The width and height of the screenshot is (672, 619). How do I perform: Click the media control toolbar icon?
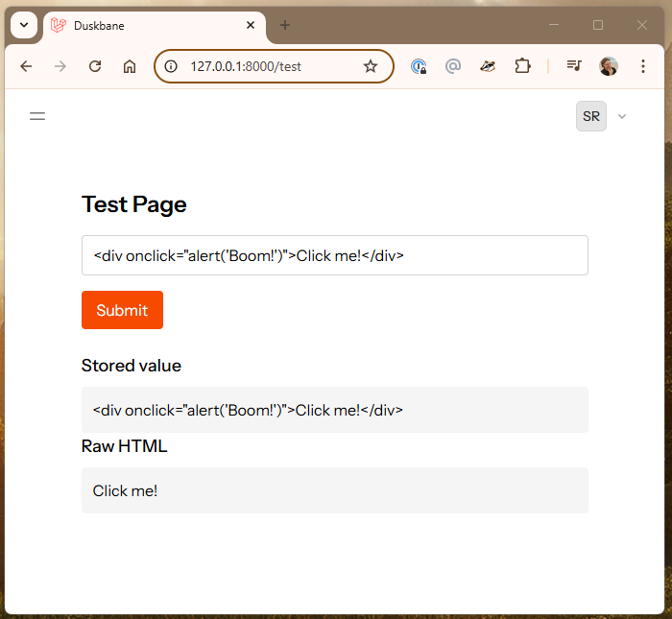574,66
